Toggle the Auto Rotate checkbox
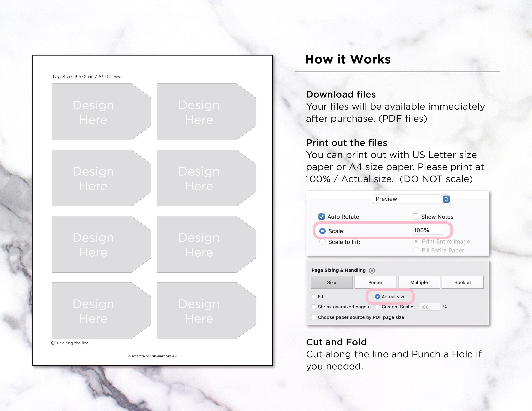The image size is (532, 411). [322, 216]
